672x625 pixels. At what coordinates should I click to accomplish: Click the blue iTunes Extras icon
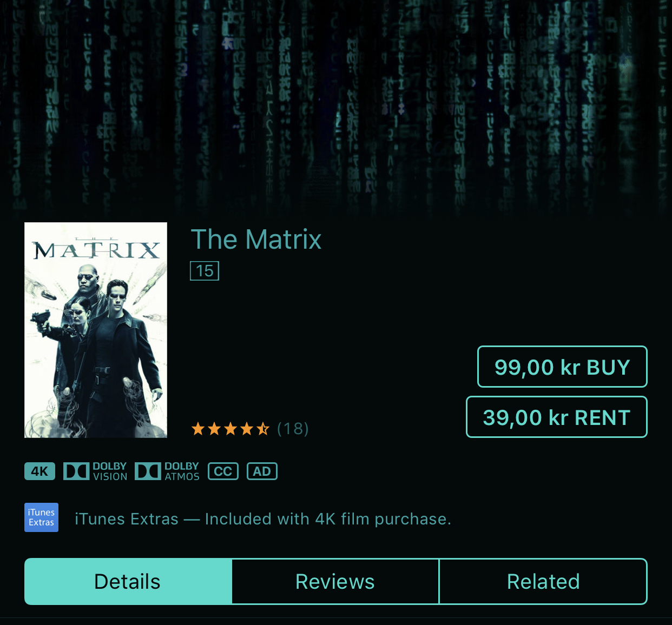tap(41, 517)
